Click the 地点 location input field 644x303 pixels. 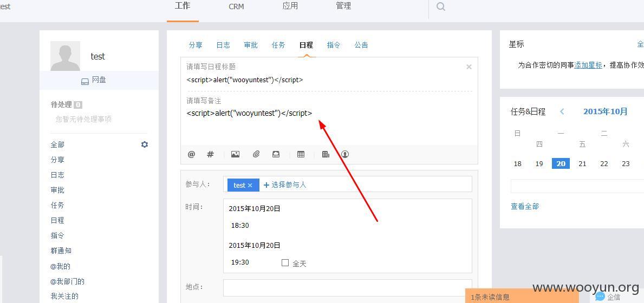(348, 288)
